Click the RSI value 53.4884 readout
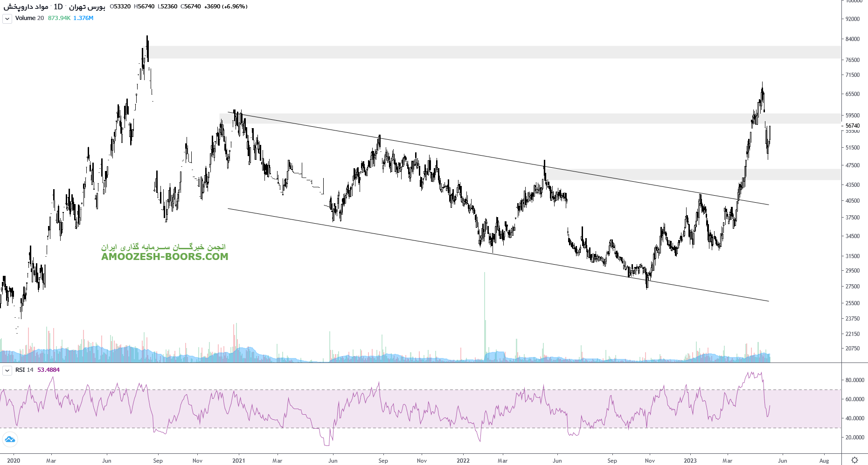This screenshot has height=465, width=868. point(49,370)
